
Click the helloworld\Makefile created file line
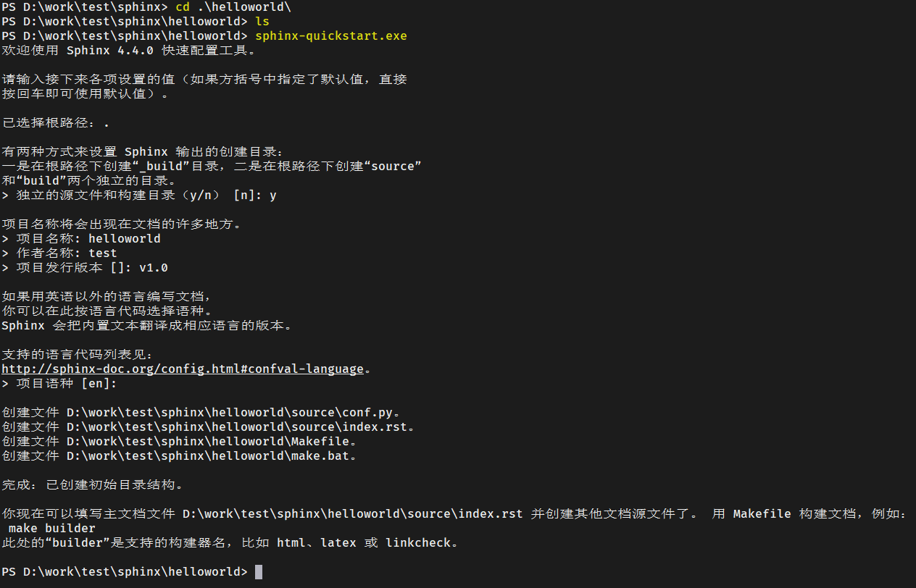point(179,442)
